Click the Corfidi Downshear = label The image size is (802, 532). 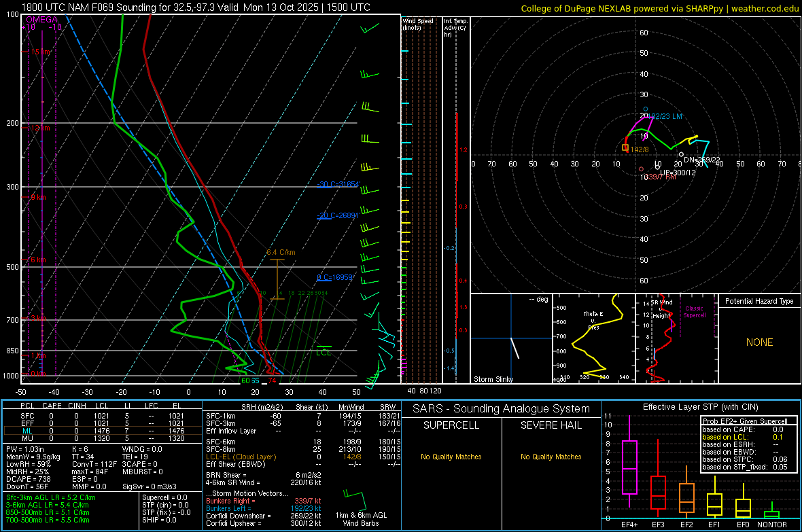point(239,516)
